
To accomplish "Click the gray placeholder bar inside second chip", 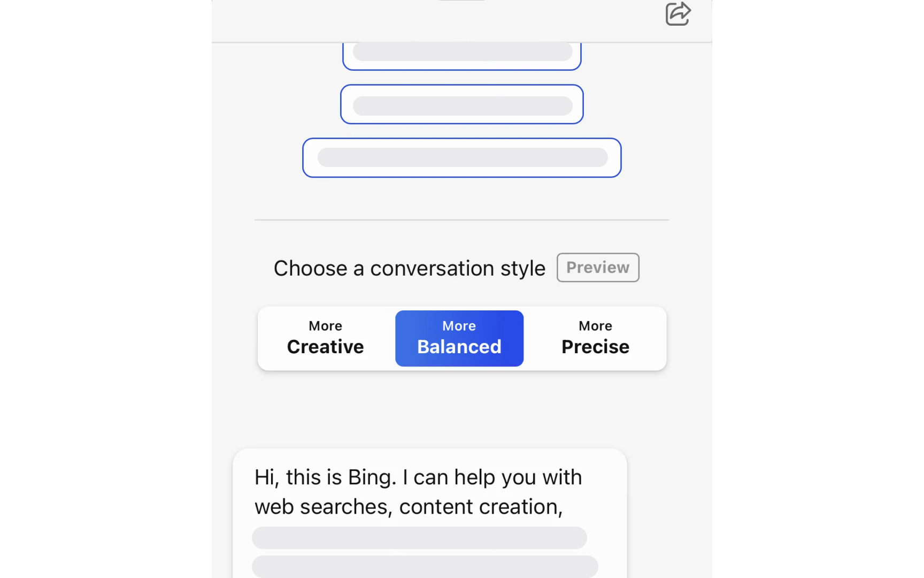I will [461, 105].
